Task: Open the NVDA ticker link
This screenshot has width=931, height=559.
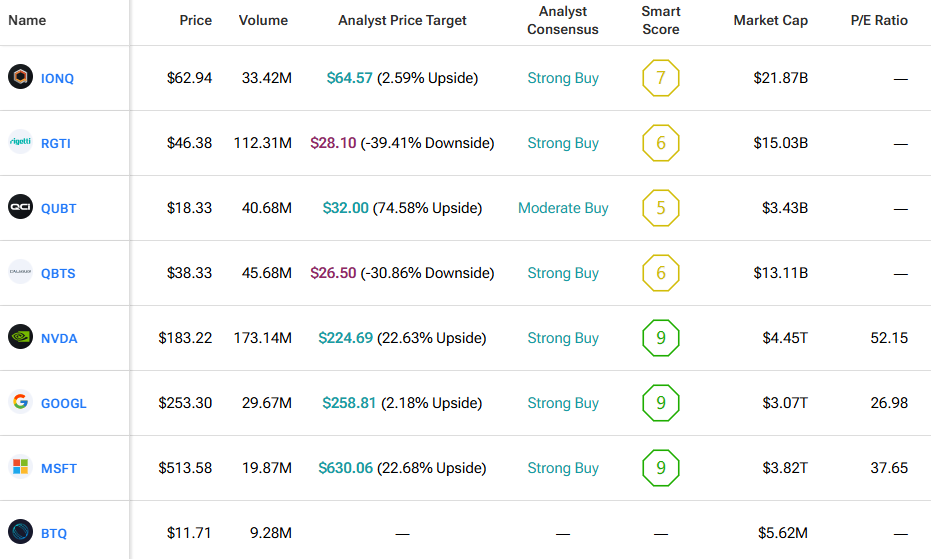Action: (59, 338)
